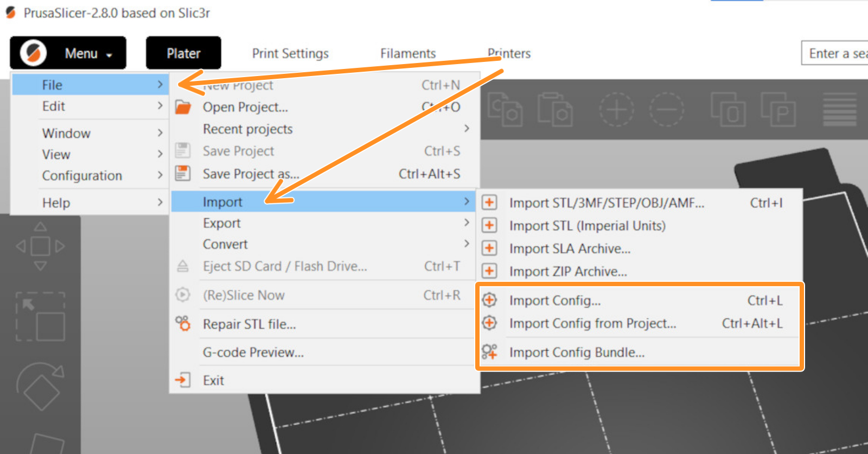This screenshot has height=454, width=868.
Task: Click the Repair STL file gears icon
Action: (183, 324)
